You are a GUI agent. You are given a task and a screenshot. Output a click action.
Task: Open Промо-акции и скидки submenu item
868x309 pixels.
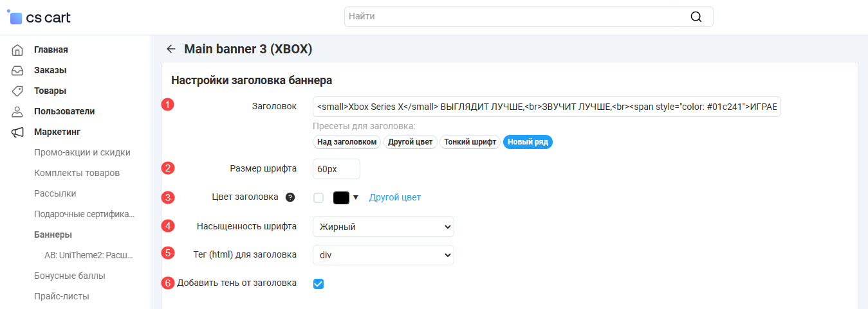point(82,152)
